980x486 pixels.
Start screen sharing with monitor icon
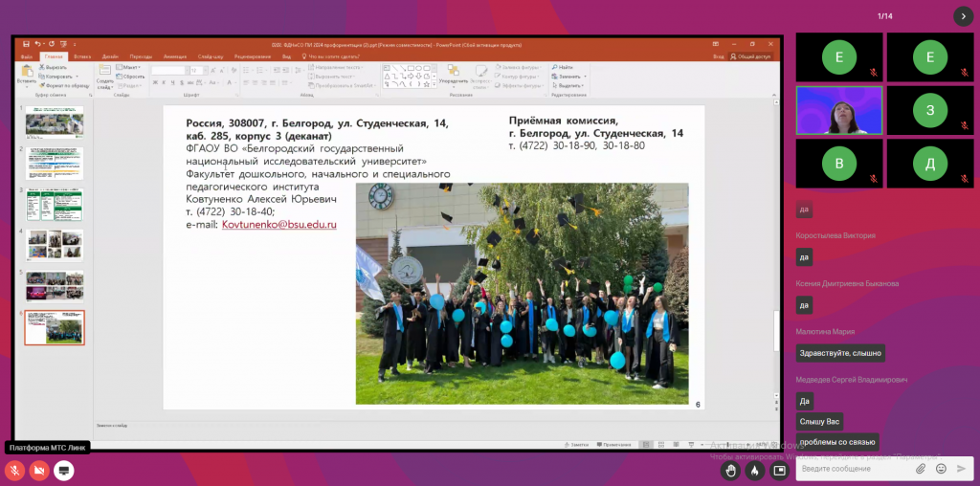63,470
